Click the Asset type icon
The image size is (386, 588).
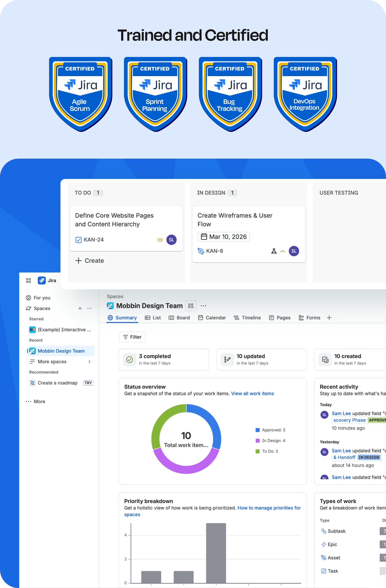[x=323, y=558]
